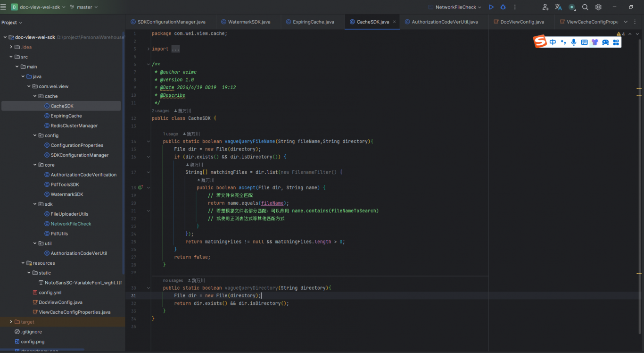This screenshot has height=353, width=644.
Task: Open more run actions kebab menu
Action: pyautogui.click(x=515, y=7)
